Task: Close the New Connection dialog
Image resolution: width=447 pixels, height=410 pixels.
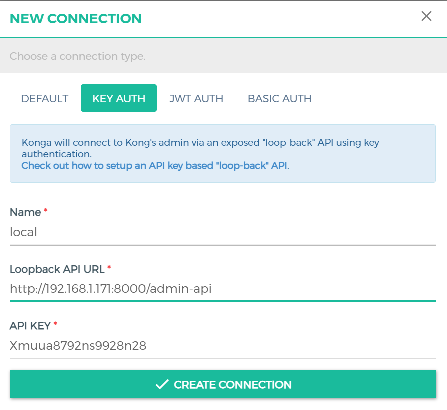Action: pos(426,16)
